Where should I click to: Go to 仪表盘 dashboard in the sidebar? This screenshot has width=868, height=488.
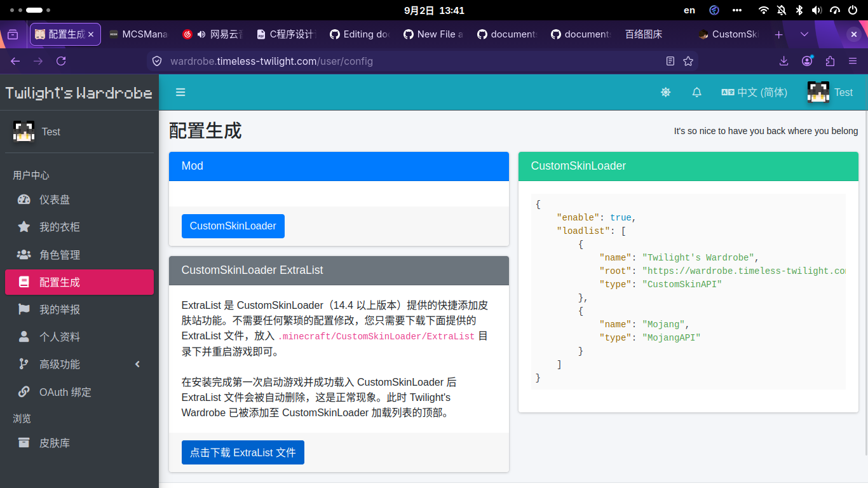click(79, 200)
